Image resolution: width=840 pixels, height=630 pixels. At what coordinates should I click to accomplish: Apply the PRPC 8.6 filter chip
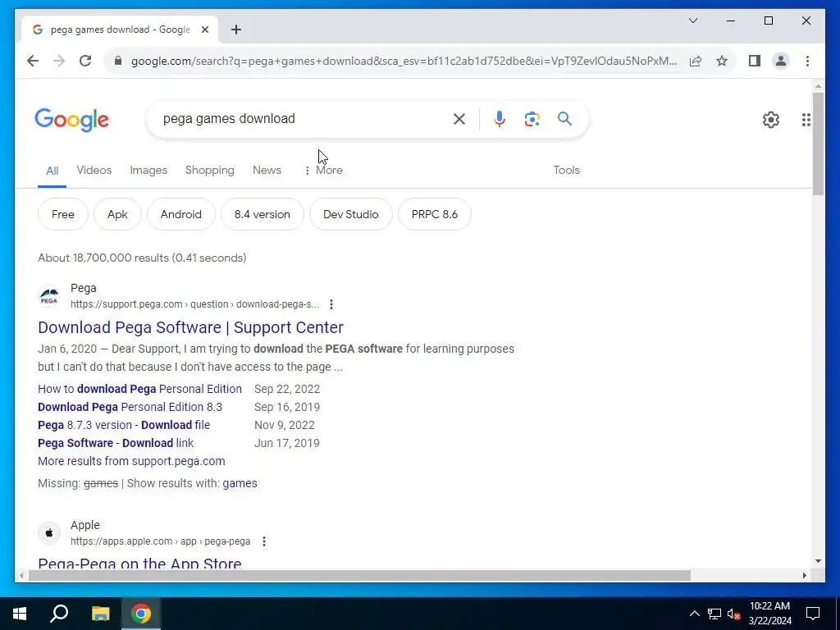pyautogui.click(x=435, y=214)
